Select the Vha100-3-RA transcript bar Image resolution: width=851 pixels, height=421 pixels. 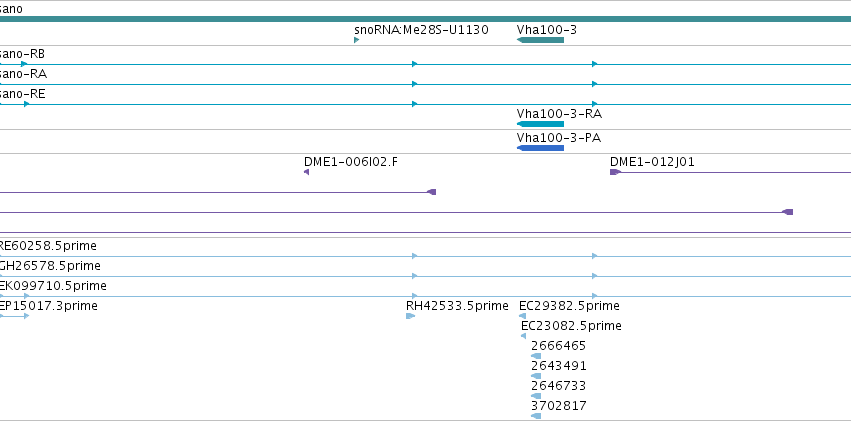[541, 124]
